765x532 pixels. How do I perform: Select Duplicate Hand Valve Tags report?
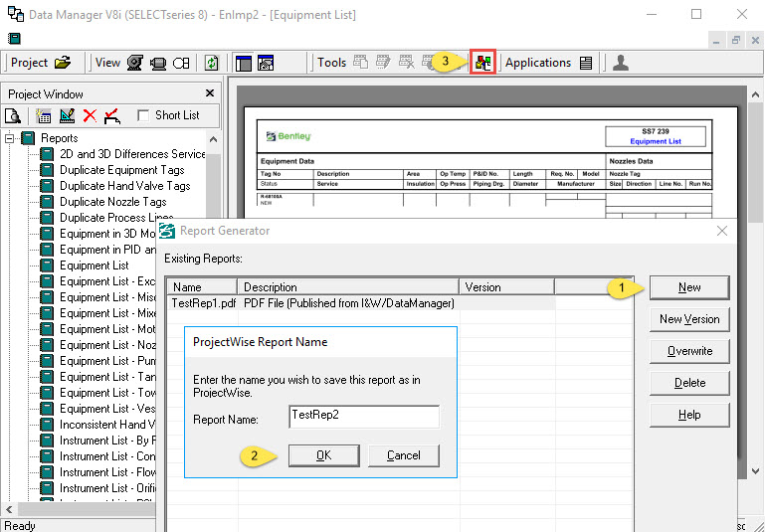pyautogui.click(x=125, y=186)
